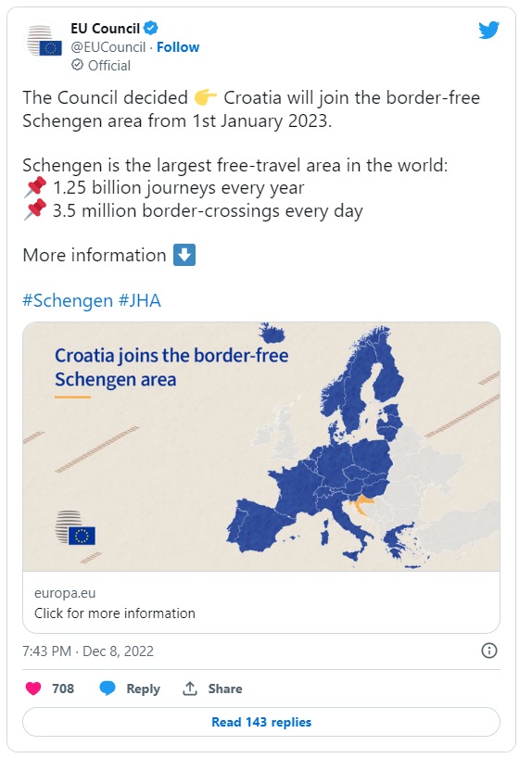Click the blue verified badge icon
Image resolution: width=532 pixels, height=771 pixels.
151,28
